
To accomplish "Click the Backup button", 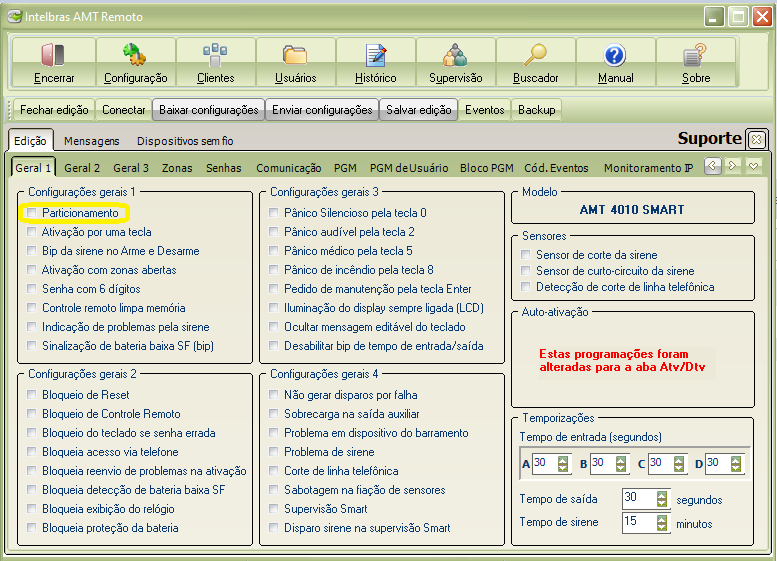I will click(x=537, y=110).
